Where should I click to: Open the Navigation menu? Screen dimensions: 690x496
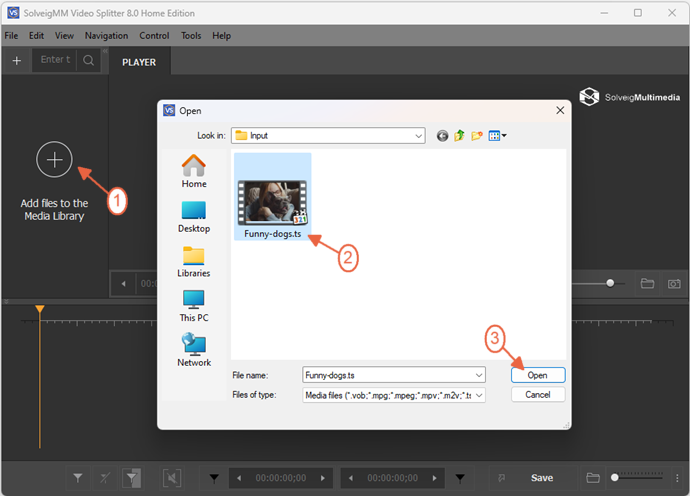pos(106,36)
